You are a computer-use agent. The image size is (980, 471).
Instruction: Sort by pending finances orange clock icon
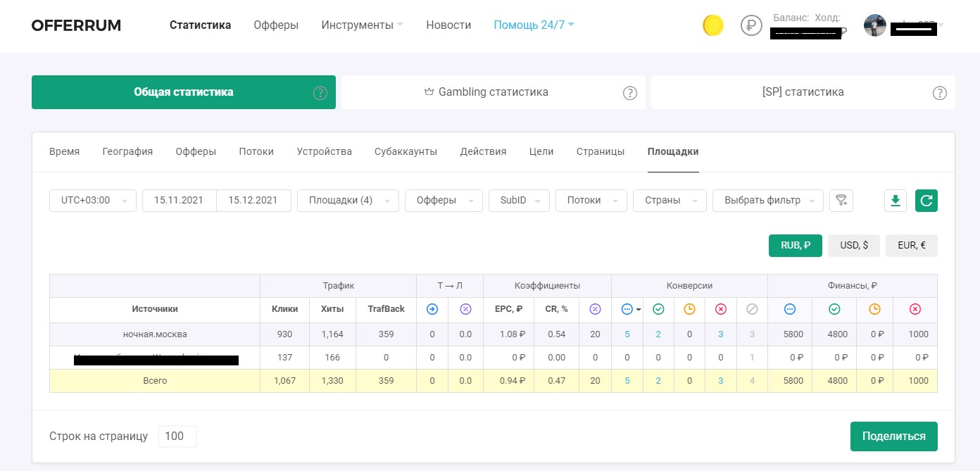click(x=874, y=309)
